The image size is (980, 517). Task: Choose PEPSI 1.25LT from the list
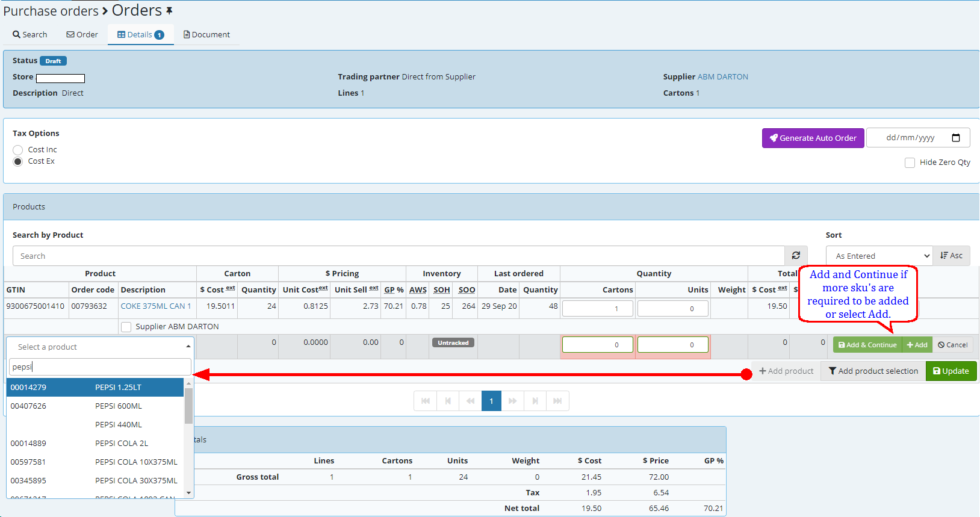point(95,388)
